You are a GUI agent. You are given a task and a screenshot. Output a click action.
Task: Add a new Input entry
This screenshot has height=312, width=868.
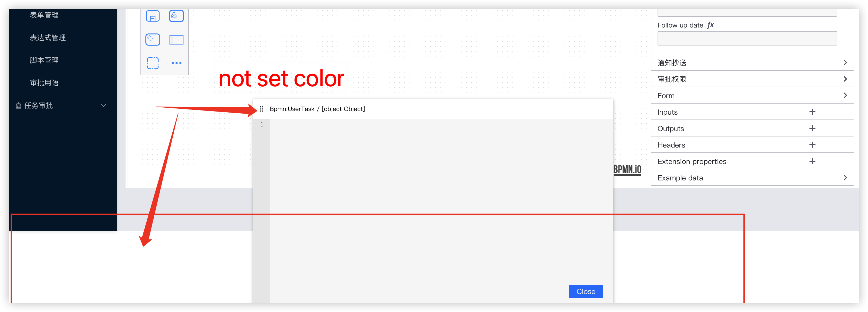coord(813,112)
